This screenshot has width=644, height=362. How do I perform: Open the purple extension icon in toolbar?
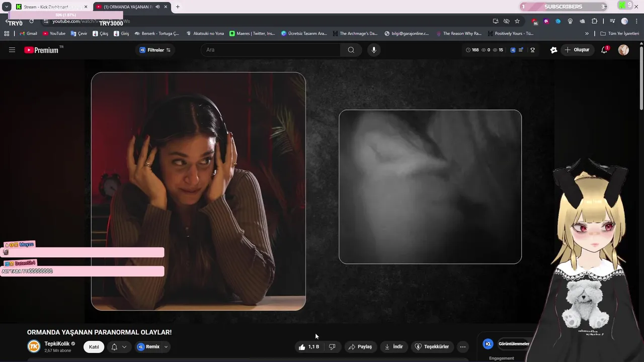tap(546, 21)
